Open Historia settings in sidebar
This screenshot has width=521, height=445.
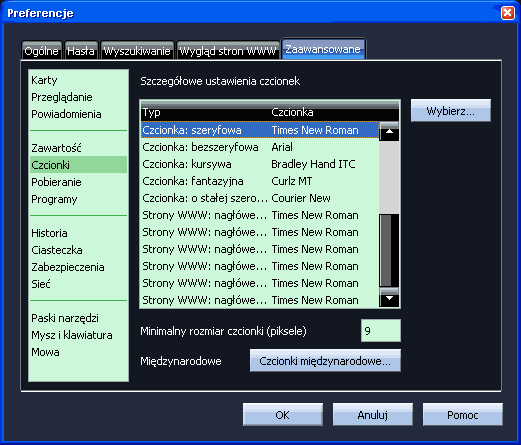tap(78, 233)
